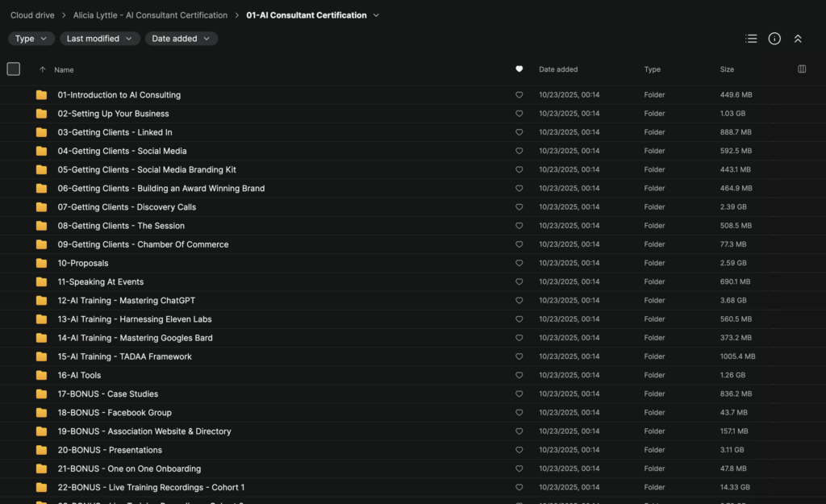Switch to list view layout icon
Screen dimensions: 826x504
(x=751, y=39)
